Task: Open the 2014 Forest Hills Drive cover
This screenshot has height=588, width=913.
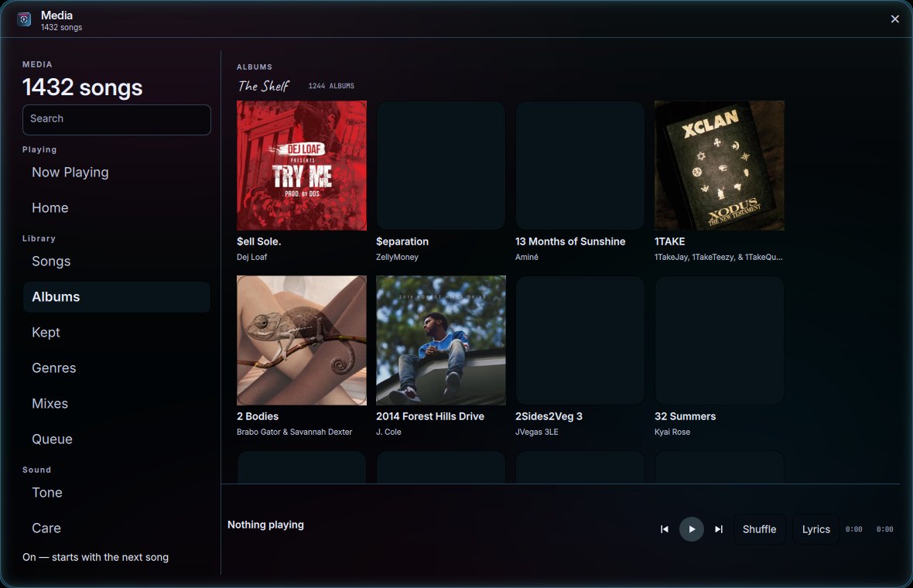Action: (441, 340)
